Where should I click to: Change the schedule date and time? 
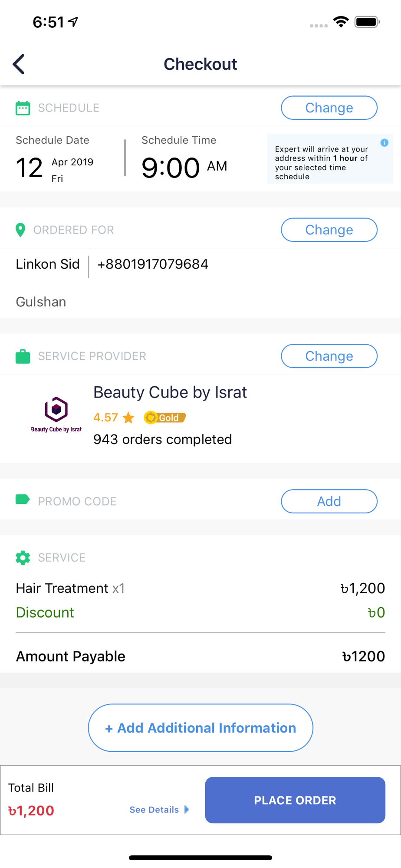tap(329, 108)
